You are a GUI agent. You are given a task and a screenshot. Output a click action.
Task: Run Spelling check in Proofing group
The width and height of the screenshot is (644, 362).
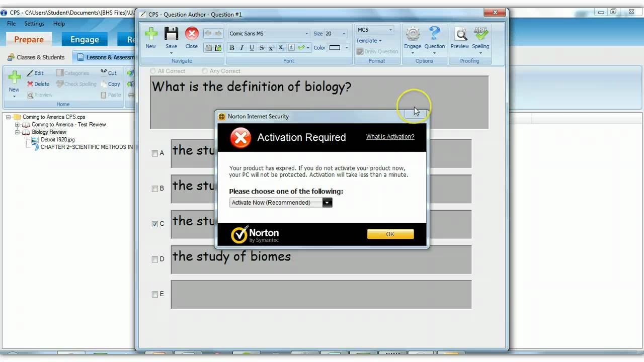(x=480, y=34)
